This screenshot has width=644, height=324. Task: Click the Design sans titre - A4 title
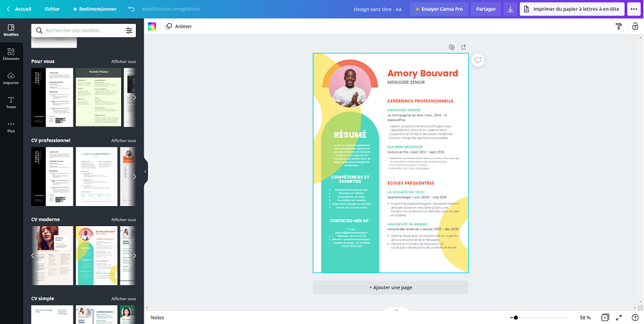(x=377, y=9)
